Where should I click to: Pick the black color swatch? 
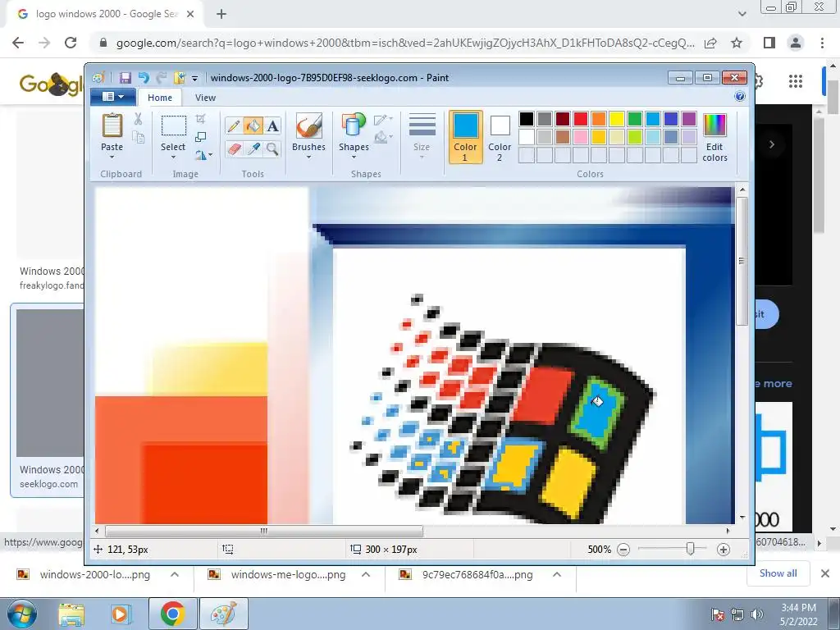tap(526, 119)
